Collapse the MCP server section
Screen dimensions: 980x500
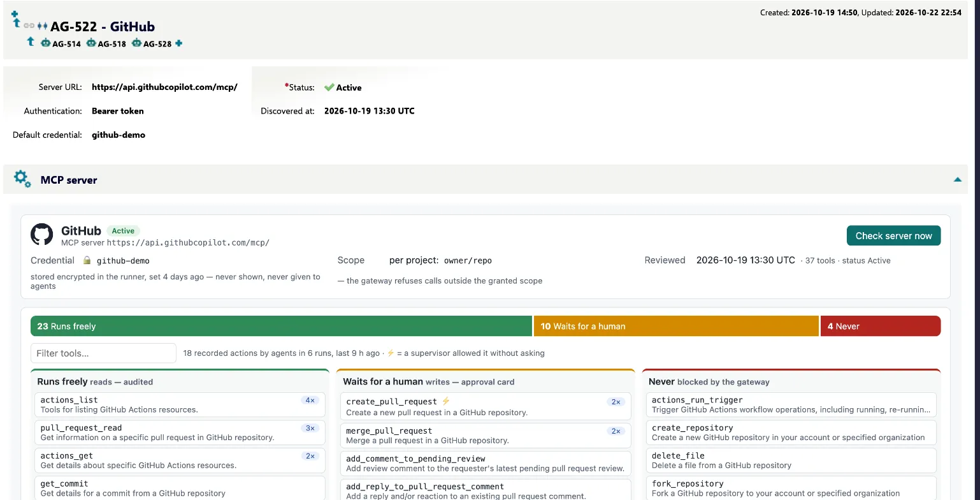957,180
